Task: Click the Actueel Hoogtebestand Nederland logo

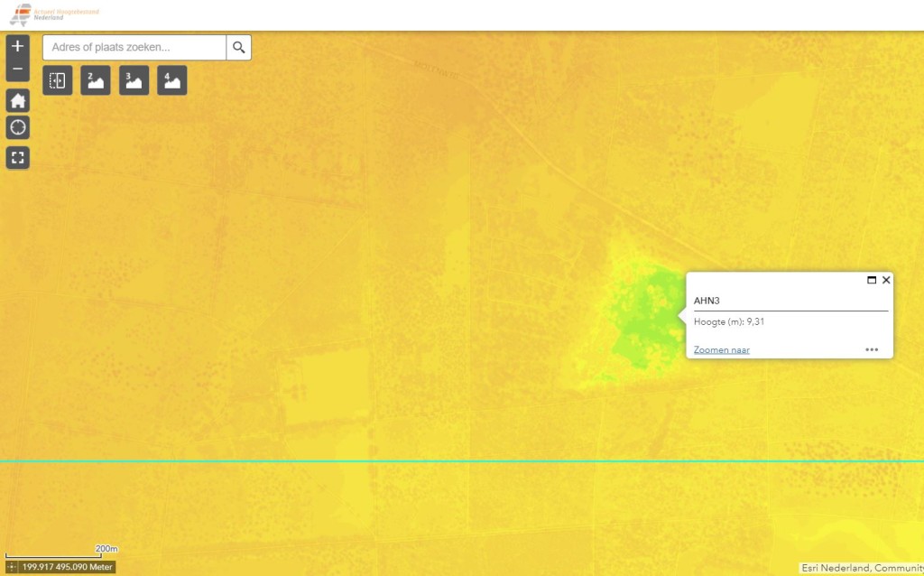Action: click(x=55, y=14)
